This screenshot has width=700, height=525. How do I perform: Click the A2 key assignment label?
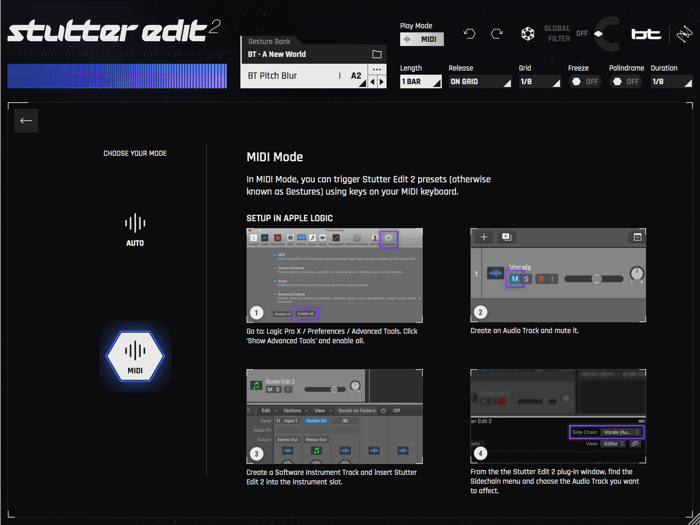[356, 76]
